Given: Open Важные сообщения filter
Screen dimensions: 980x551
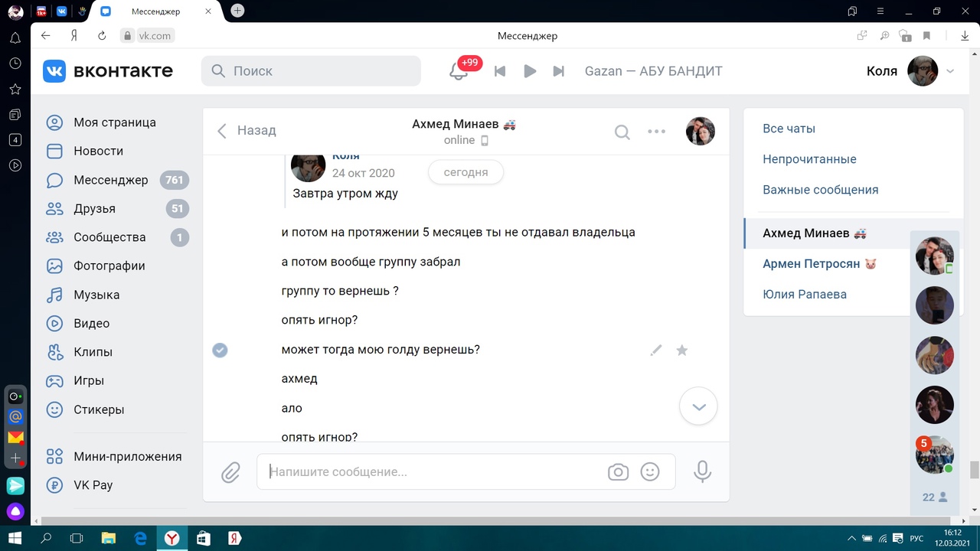Looking at the screenshot, I should coord(820,190).
